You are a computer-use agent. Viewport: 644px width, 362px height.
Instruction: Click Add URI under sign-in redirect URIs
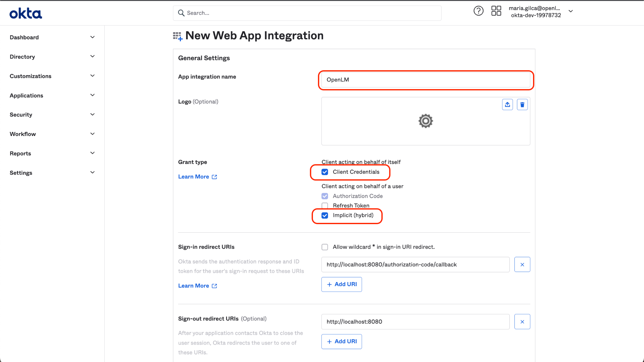click(x=341, y=284)
